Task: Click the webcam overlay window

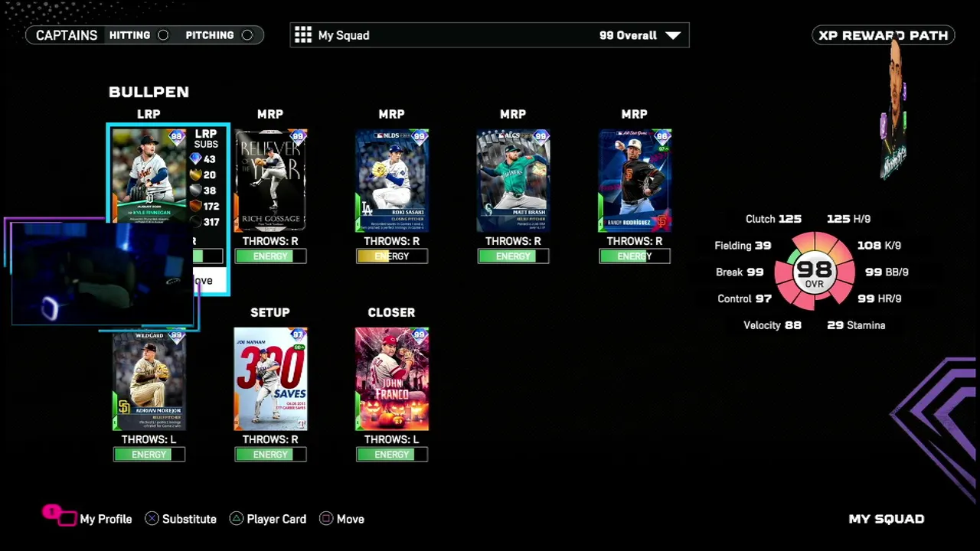Action: (103, 273)
